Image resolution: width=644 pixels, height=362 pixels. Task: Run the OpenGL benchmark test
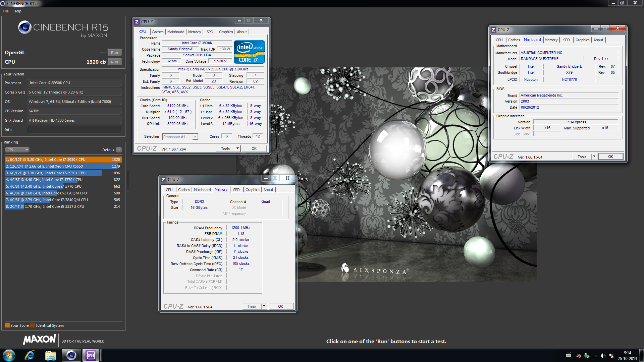pyautogui.click(x=114, y=53)
